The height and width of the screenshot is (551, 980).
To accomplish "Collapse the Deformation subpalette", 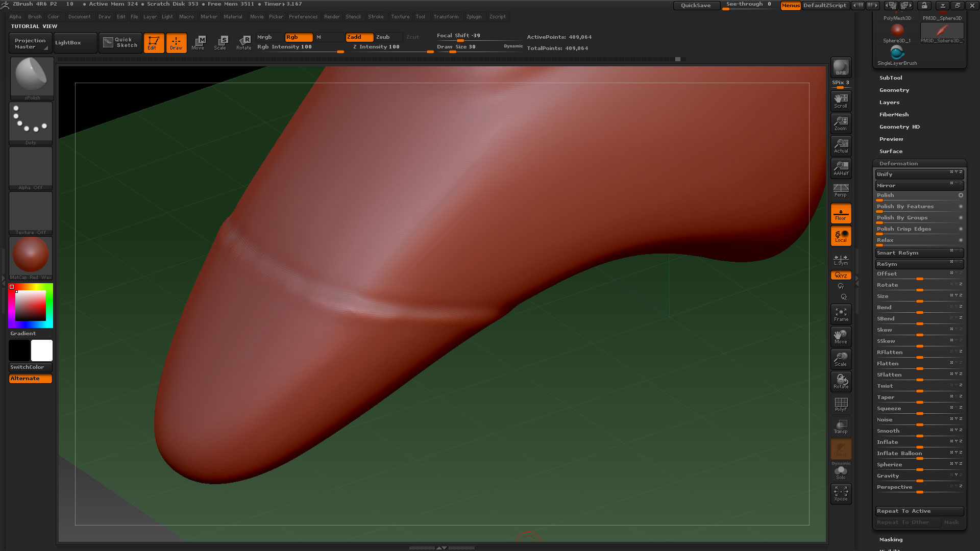I will click(x=898, y=164).
